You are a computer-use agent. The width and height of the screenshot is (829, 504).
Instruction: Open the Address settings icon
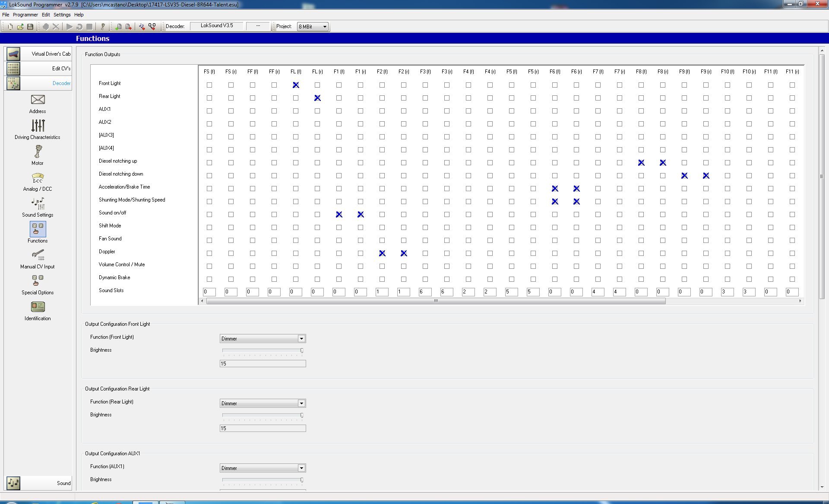[38, 104]
